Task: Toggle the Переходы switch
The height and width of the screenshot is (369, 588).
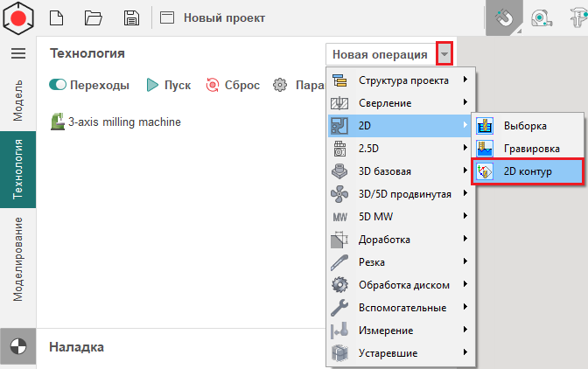Action: (59, 85)
